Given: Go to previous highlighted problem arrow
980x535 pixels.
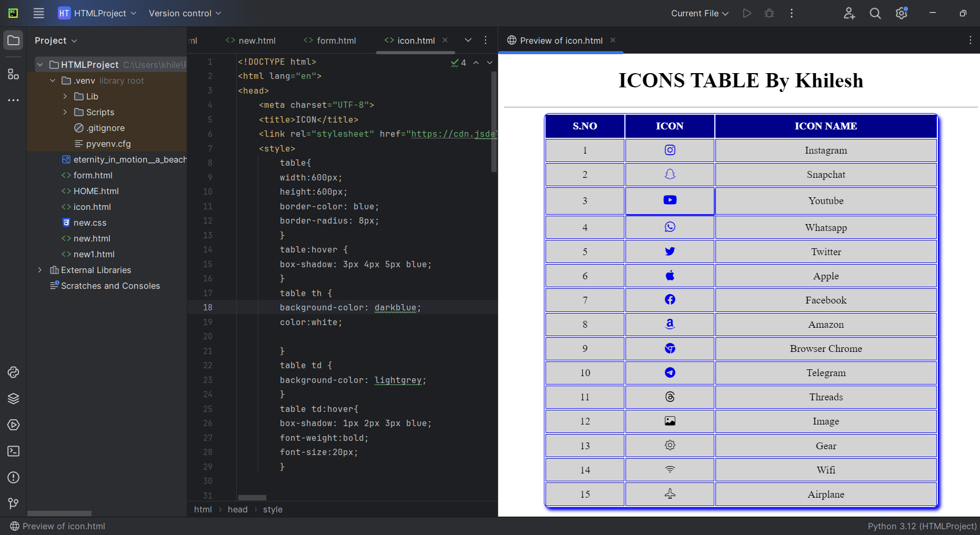Looking at the screenshot, I should [476, 63].
